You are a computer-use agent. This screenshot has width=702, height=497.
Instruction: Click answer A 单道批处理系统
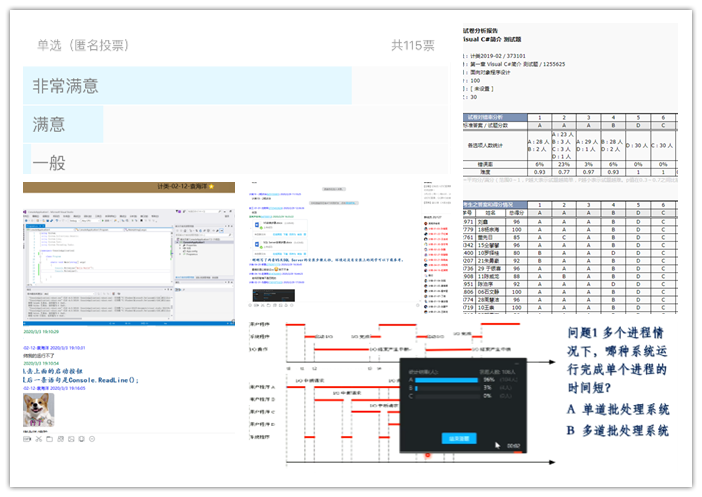click(x=619, y=409)
